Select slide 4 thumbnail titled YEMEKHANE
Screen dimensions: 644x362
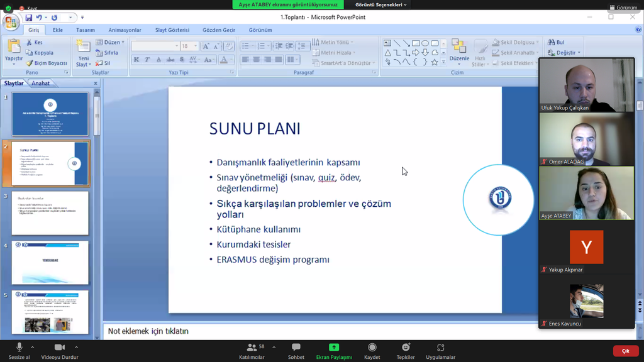pos(50,263)
